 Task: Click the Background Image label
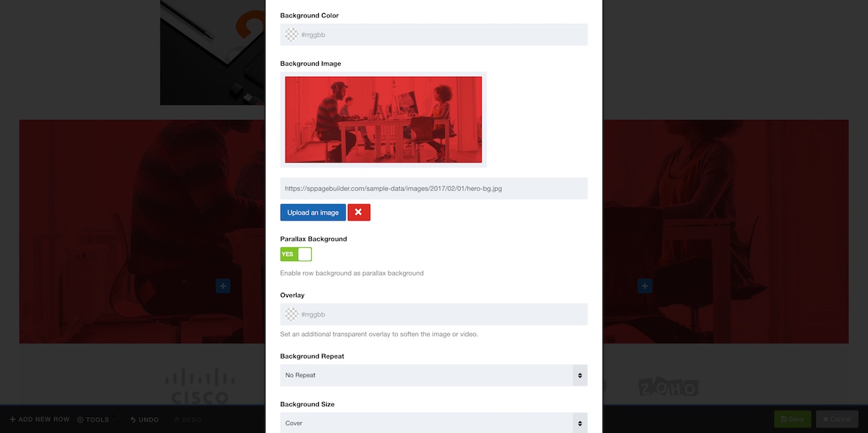click(311, 64)
